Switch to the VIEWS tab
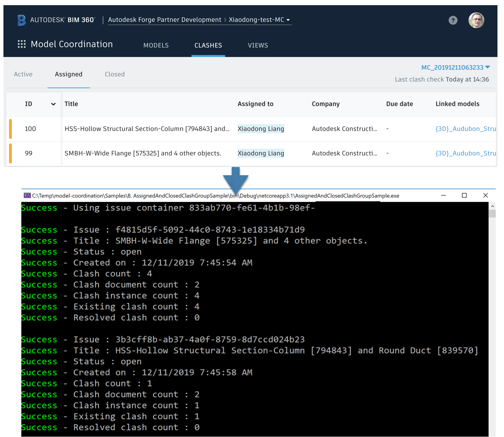The image size is (504, 437). point(258,45)
